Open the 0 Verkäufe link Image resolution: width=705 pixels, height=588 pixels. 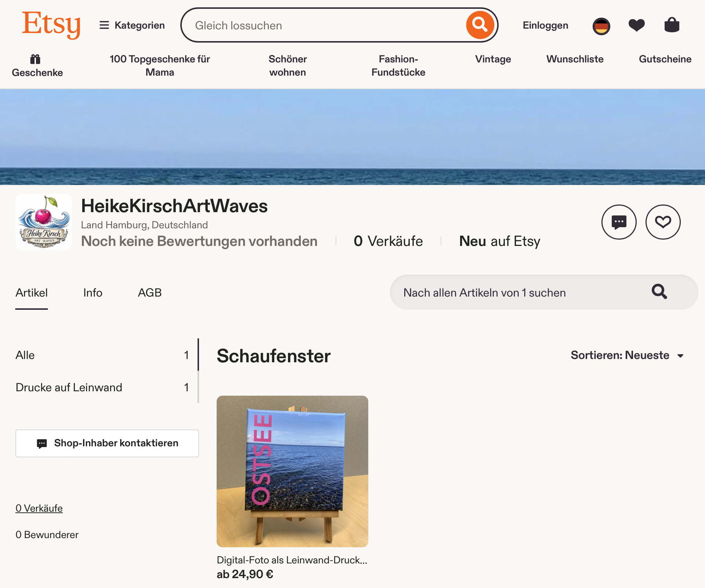(x=39, y=508)
